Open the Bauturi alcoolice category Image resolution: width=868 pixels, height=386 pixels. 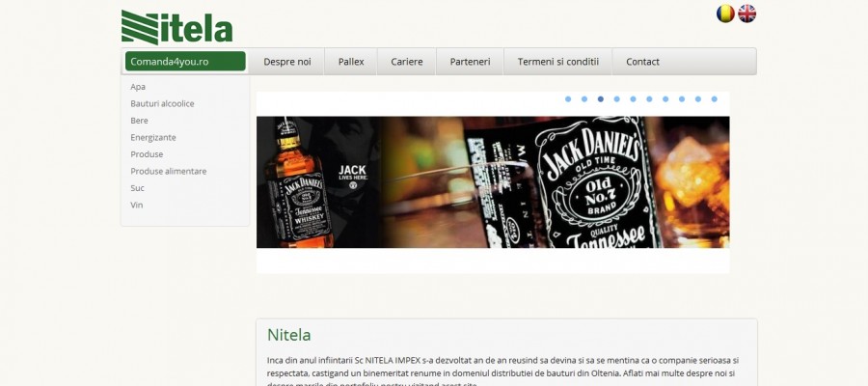click(x=162, y=103)
